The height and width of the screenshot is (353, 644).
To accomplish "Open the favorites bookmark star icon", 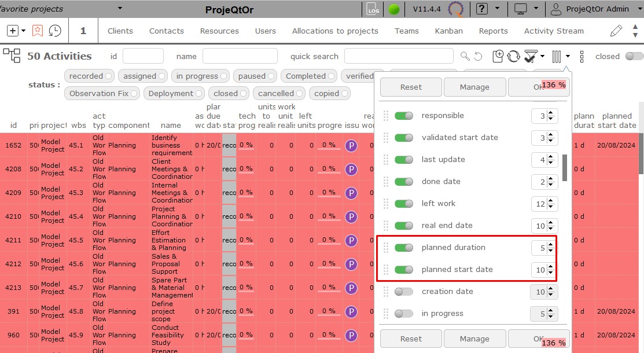I will [x=38, y=31].
